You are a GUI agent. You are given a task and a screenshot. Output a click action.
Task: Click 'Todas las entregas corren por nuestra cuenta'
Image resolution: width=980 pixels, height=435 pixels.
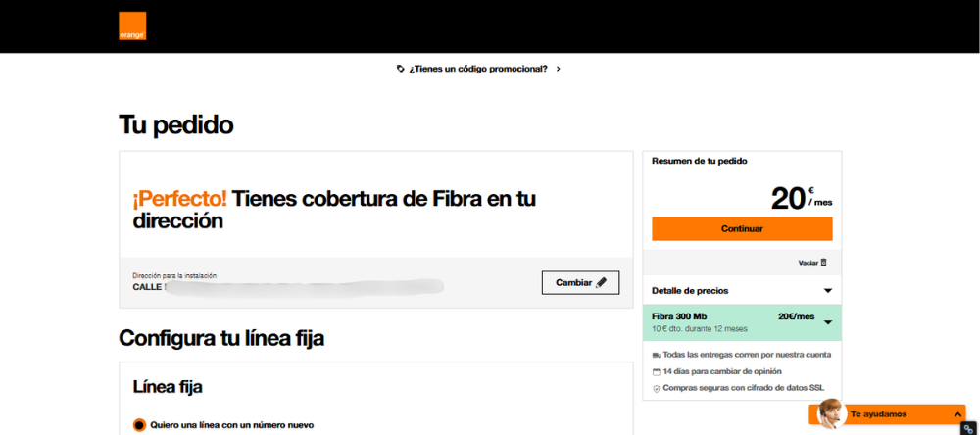coord(747,355)
